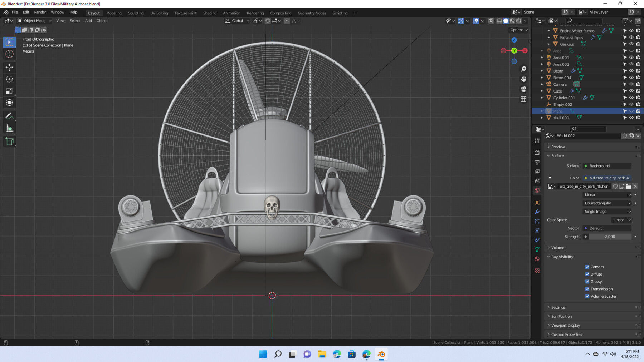Activate the Measure tool
The height and width of the screenshot is (362, 644).
click(x=9, y=128)
